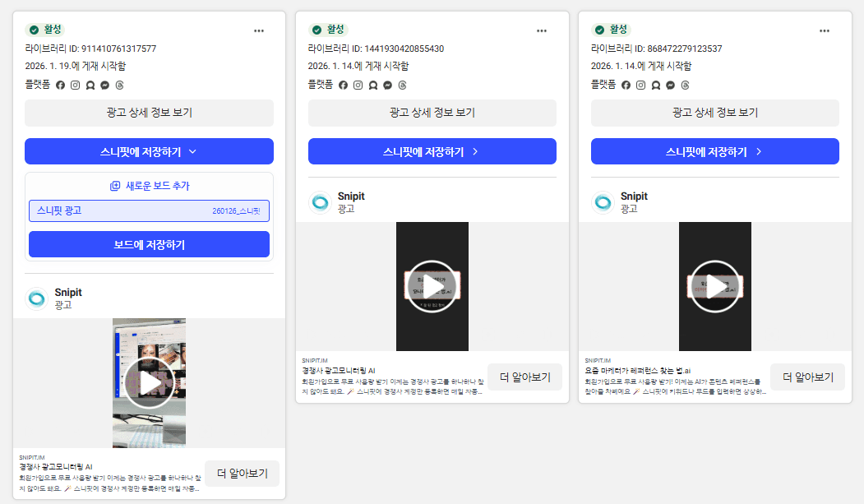Open 광고 상세 정보 보기 for ad 868472279123537

click(x=714, y=113)
